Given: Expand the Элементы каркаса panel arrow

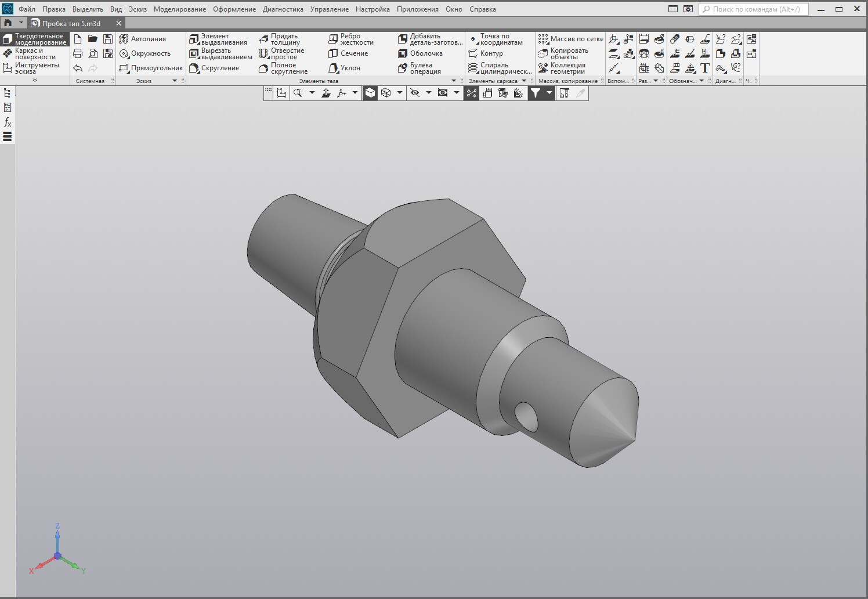Looking at the screenshot, I should click(524, 81).
